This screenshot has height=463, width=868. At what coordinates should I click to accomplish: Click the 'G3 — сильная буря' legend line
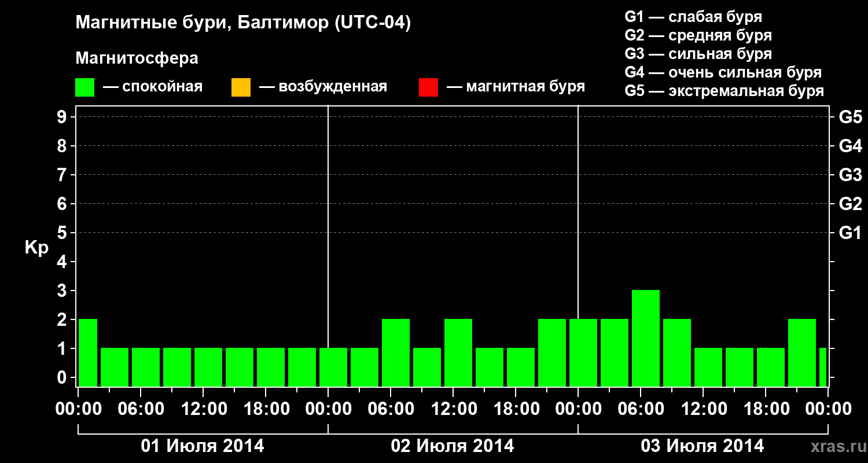(698, 54)
